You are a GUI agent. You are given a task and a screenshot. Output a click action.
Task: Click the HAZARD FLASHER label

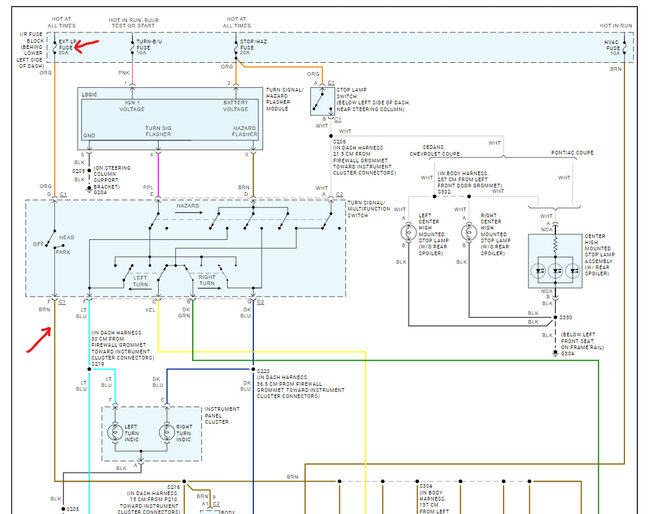245,131
